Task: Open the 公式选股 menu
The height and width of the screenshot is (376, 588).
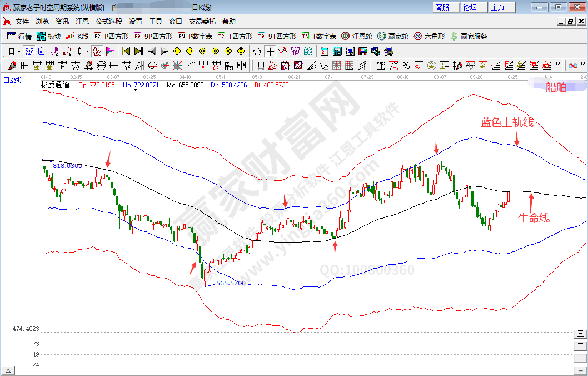Action: point(108,22)
